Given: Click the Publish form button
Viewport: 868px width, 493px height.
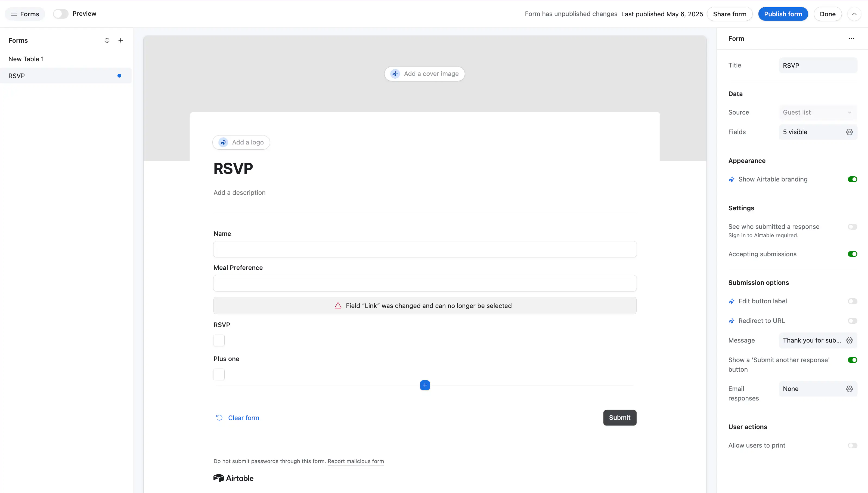Looking at the screenshot, I should click(x=783, y=14).
